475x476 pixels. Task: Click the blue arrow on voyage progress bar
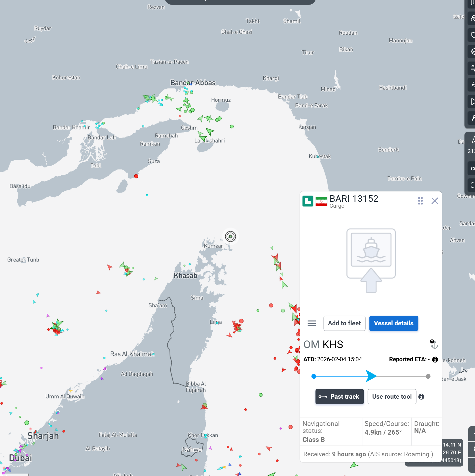click(x=371, y=376)
